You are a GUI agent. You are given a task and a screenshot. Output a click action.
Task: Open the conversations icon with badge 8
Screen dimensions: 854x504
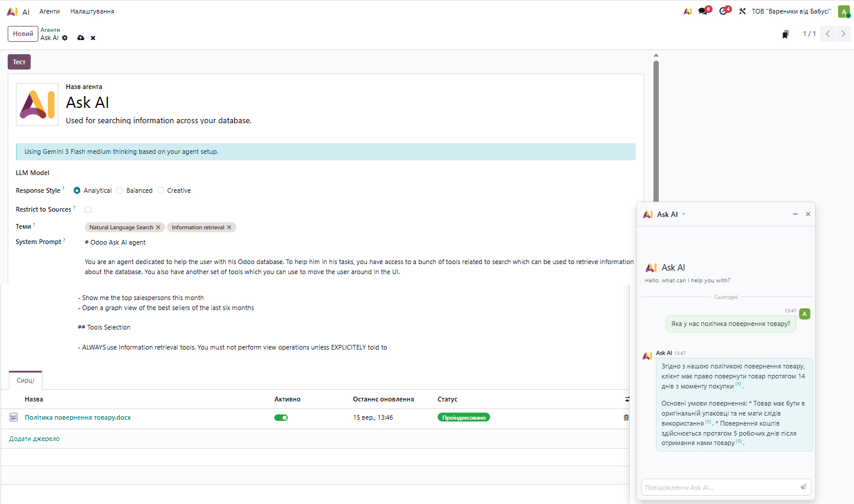tap(704, 11)
